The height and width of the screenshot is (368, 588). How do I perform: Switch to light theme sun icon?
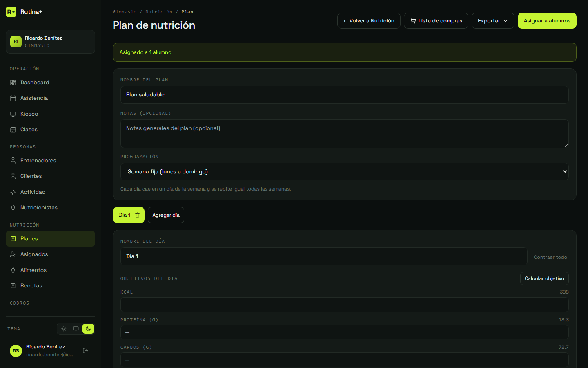point(64,329)
